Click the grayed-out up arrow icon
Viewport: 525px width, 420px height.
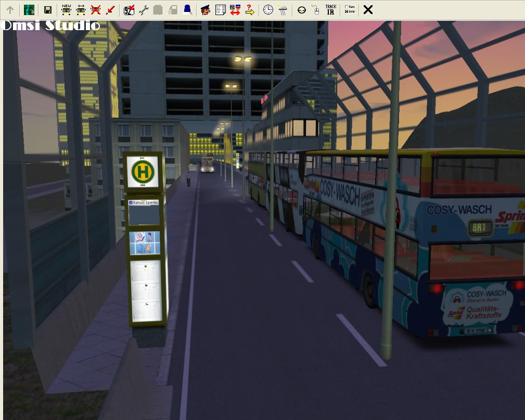tap(10, 10)
